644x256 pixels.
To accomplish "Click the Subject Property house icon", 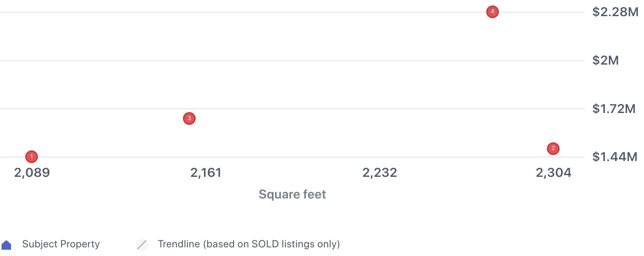I will click(x=6, y=245).
